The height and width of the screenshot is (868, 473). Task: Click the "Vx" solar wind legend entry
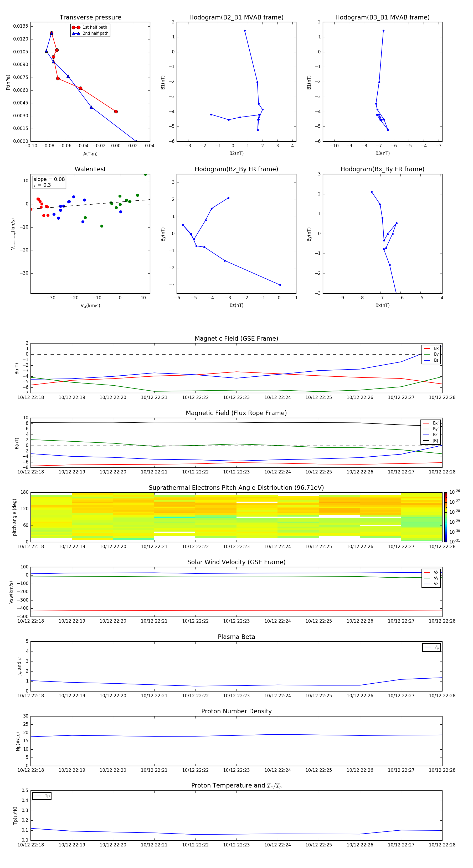click(431, 572)
